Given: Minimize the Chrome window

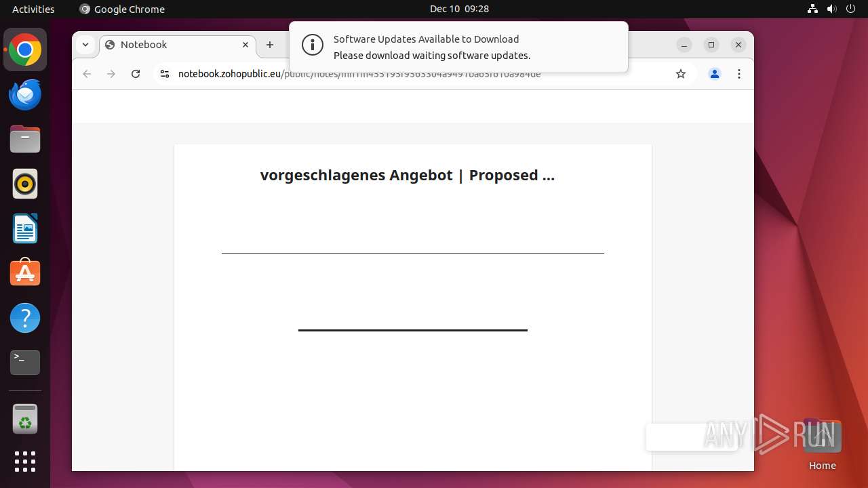Looking at the screenshot, I should 684,45.
